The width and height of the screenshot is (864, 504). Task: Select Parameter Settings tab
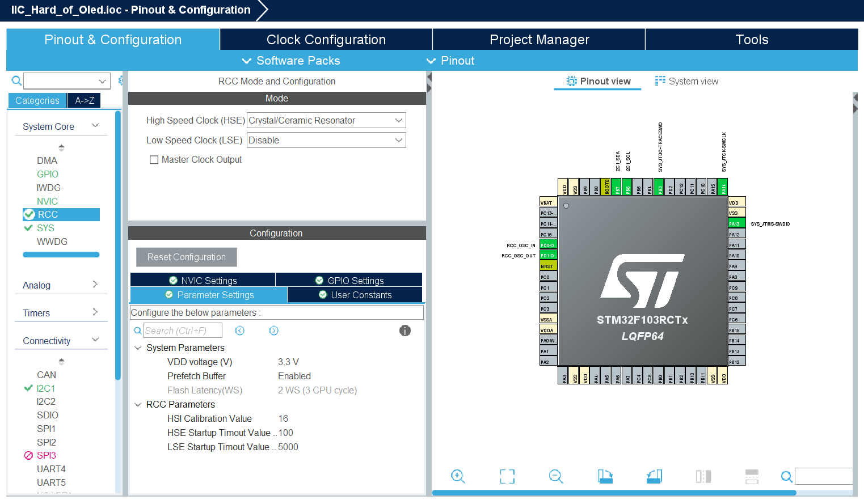tap(209, 295)
